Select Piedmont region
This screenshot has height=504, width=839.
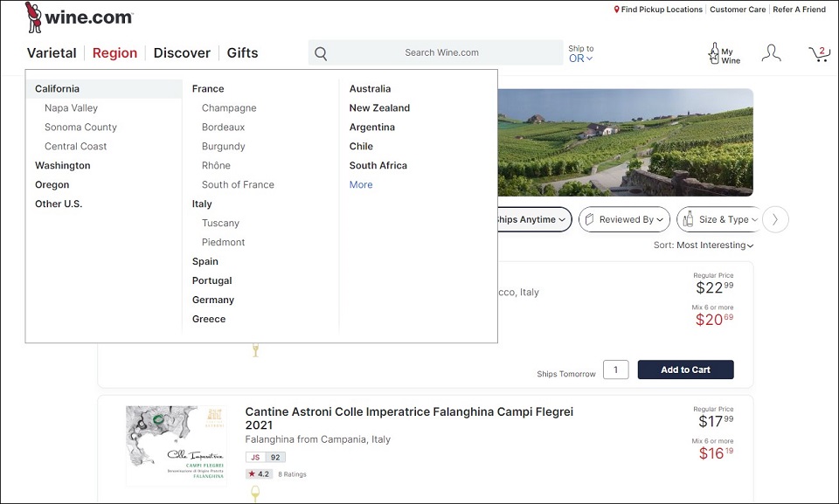tap(223, 242)
